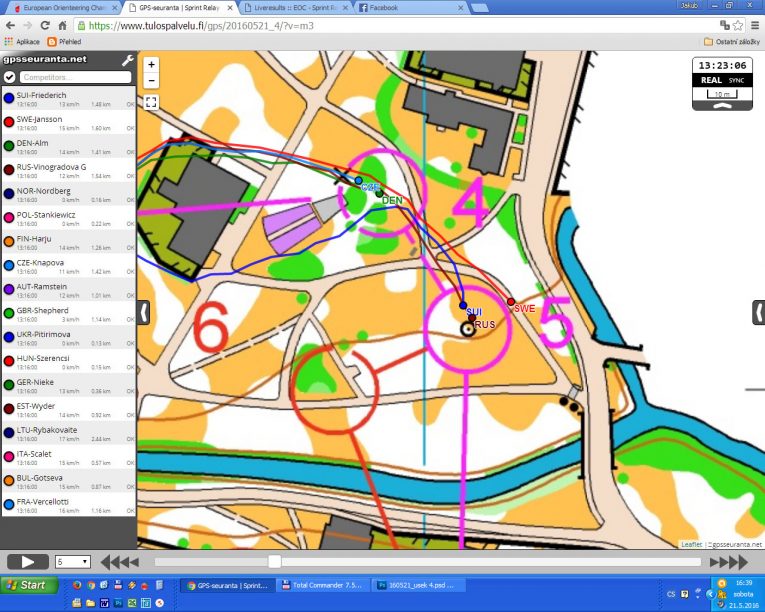Switch to European Orienteering Championships tab
The width and height of the screenshot is (765, 612).
(x=63, y=8)
